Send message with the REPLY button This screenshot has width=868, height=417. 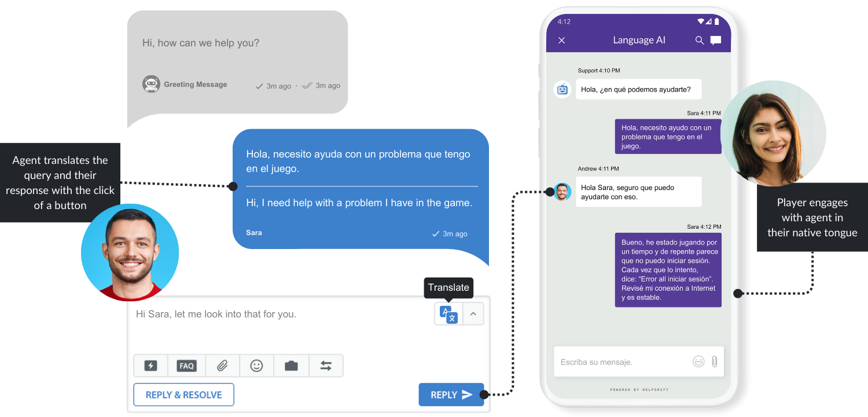451,394
